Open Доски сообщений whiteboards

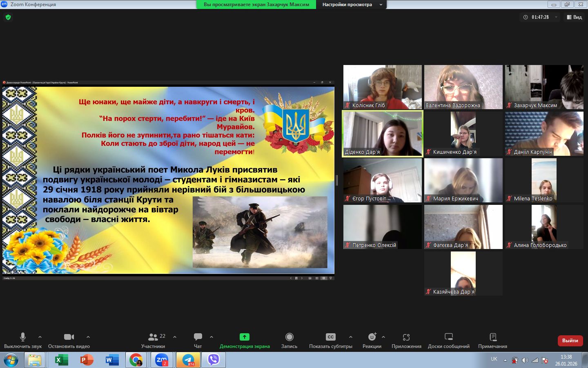click(448, 340)
